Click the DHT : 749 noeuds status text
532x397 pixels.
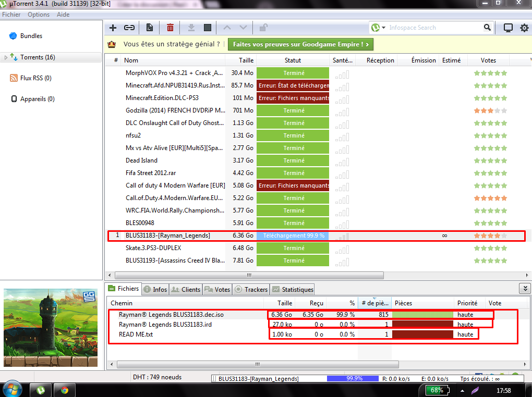157,377
